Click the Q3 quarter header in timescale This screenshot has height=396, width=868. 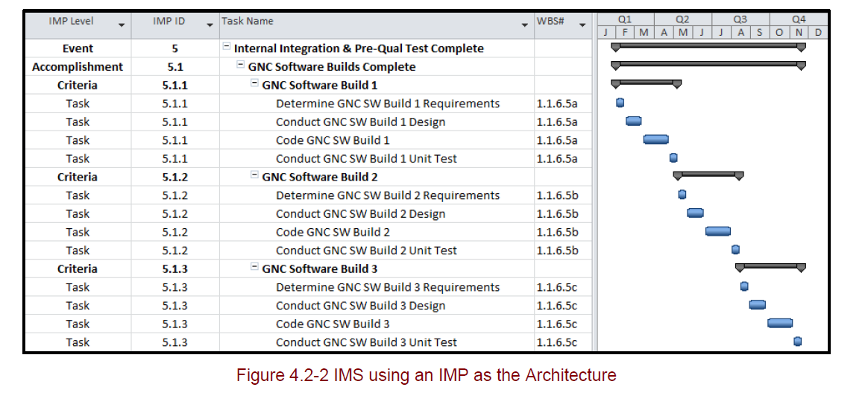pyautogui.click(x=740, y=19)
